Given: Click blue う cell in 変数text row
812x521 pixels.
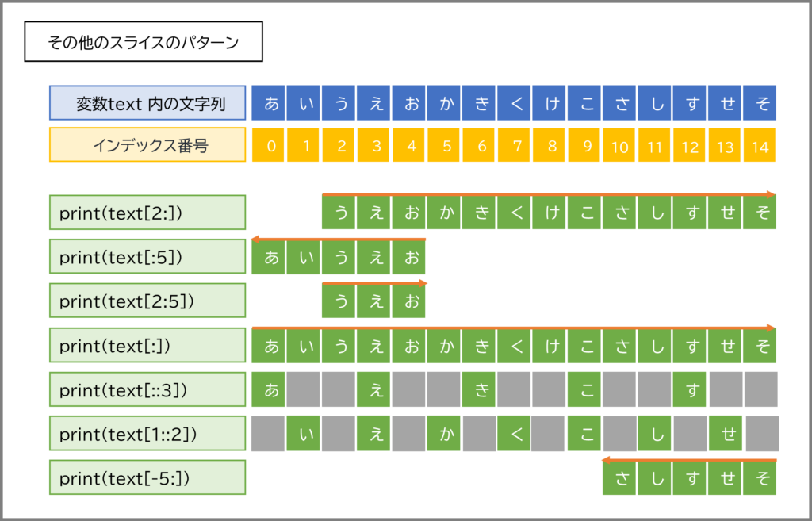Looking at the screenshot, I should tap(338, 103).
